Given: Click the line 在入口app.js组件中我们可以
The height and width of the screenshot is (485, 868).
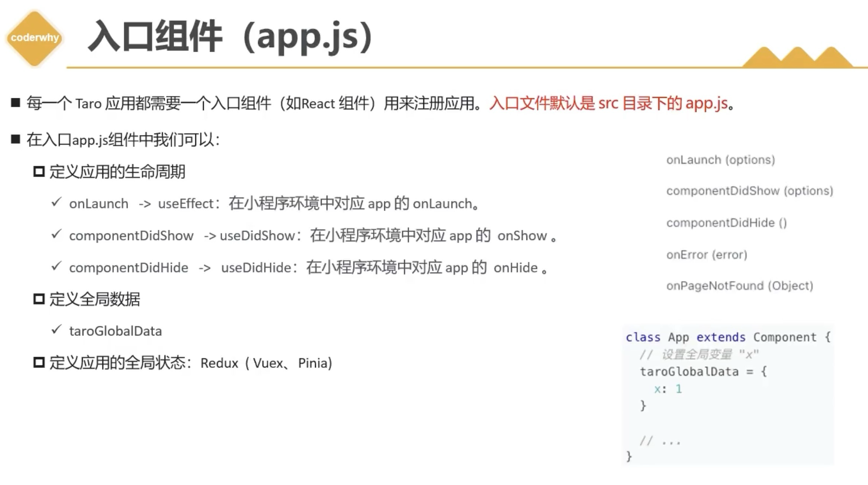Looking at the screenshot, I should pyautogui.click(x=123, y=140).
